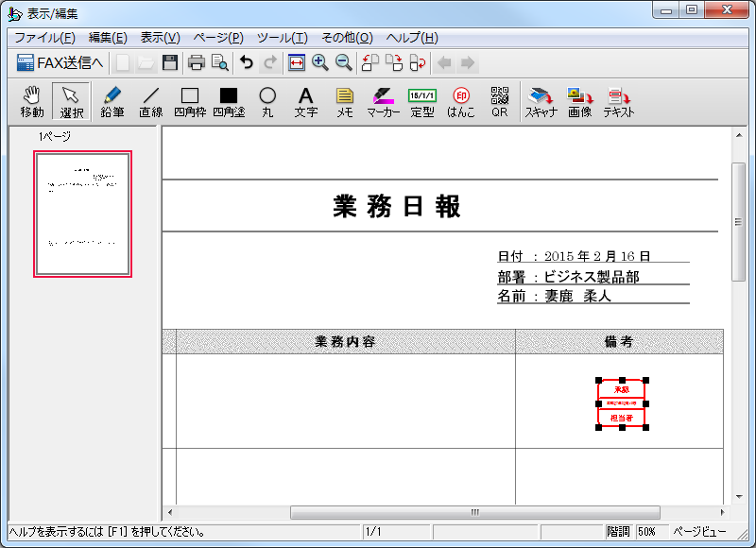Viewport: 756px width, 548px height.
Task: Flip page 180 degrees icon
Action: click(418, 62)
